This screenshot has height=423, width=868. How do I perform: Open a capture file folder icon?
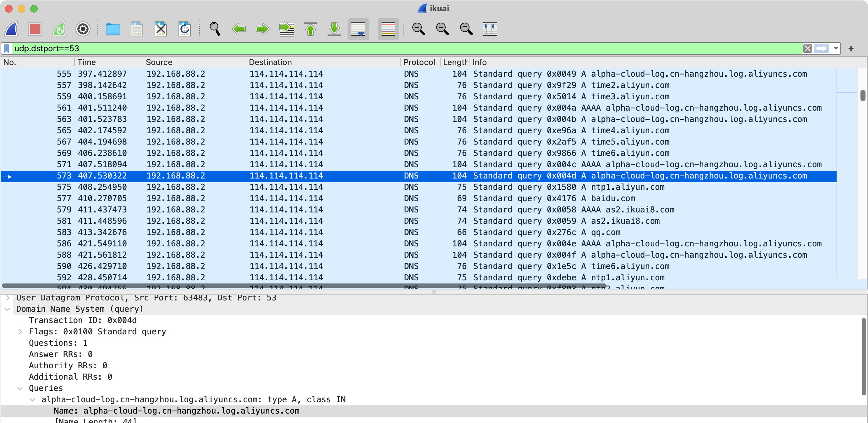(113, 29)
